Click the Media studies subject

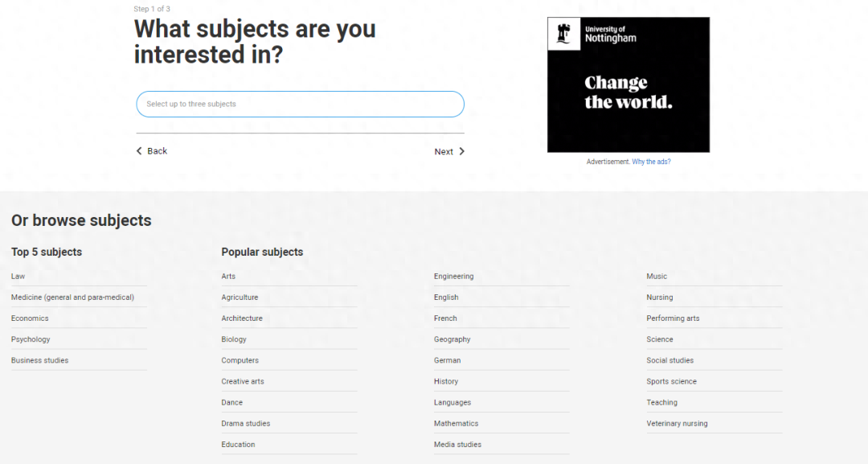457,445
